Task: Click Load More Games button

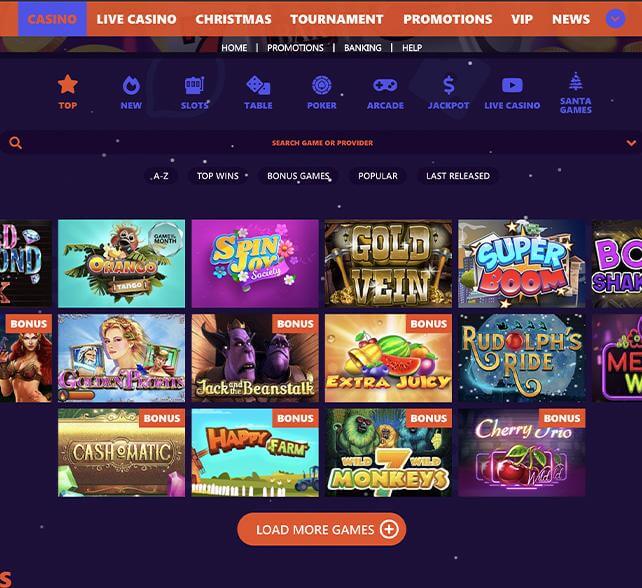Action: pos(321,529)
